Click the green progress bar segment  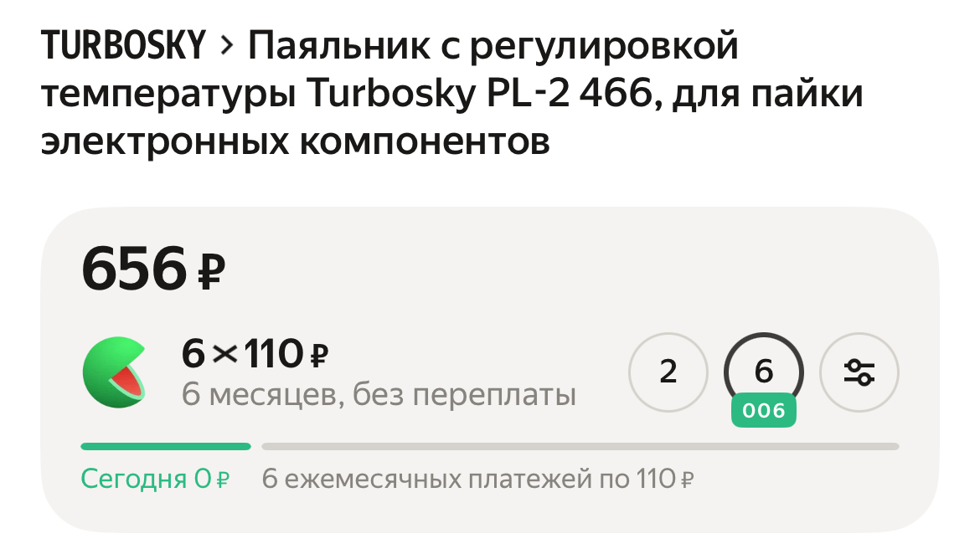click(x=165, y=447)
